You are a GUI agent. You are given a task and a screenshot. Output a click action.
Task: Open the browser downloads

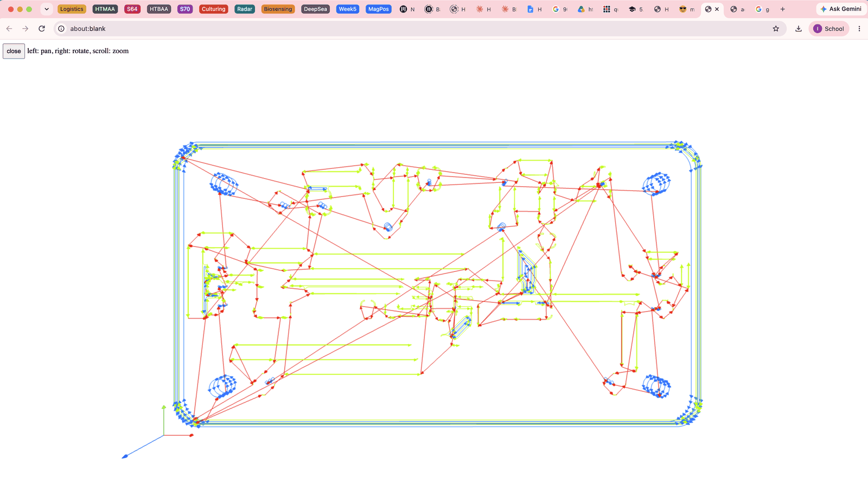pyautogui.click(x=799, y=29)
